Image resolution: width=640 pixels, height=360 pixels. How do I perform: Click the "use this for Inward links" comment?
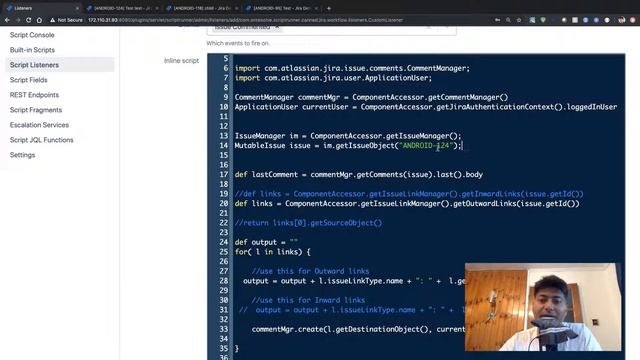coord(308,300)
